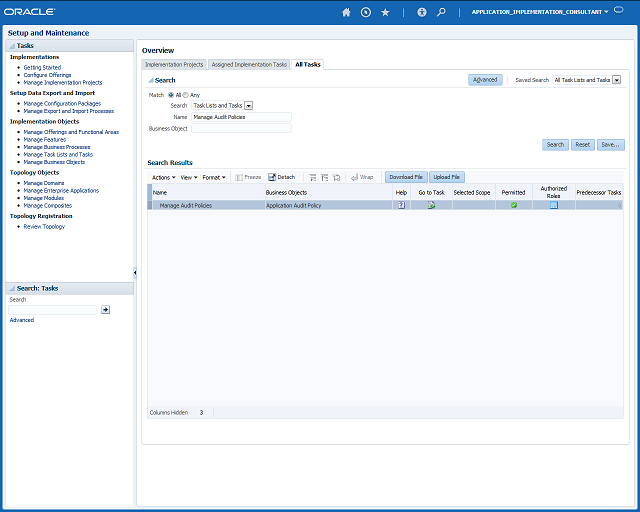The image size is (640, 512).
Task: Click the Advanced search button
Action: tap(485, 80)
